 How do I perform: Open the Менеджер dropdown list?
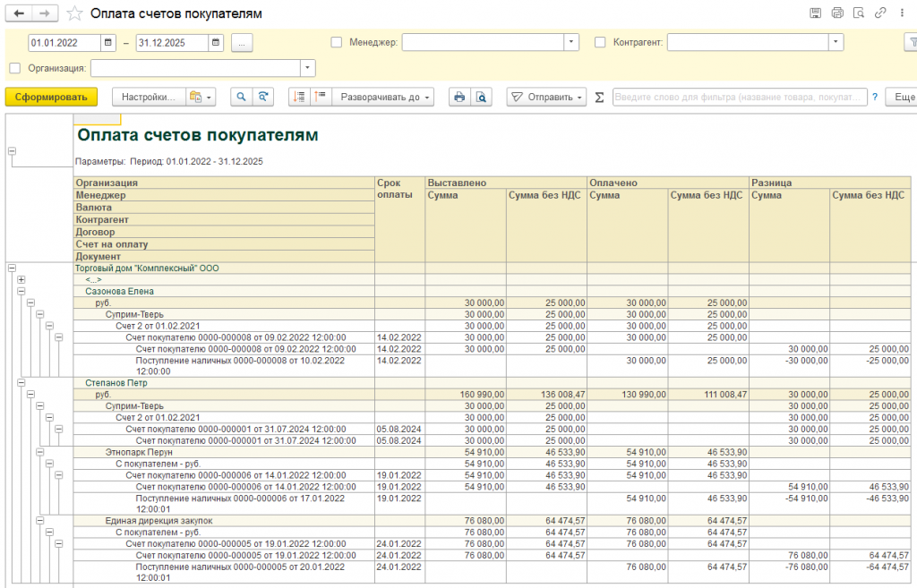tap(571, 42)
